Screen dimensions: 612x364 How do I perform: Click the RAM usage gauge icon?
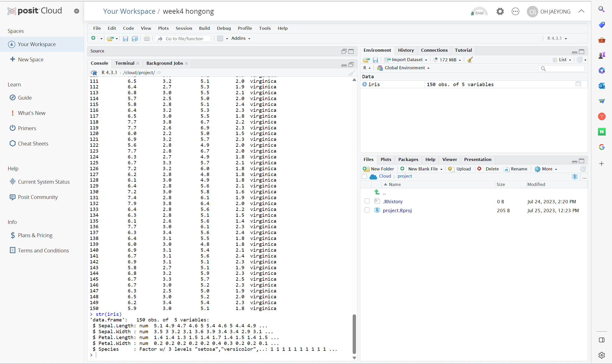[479, 12]
